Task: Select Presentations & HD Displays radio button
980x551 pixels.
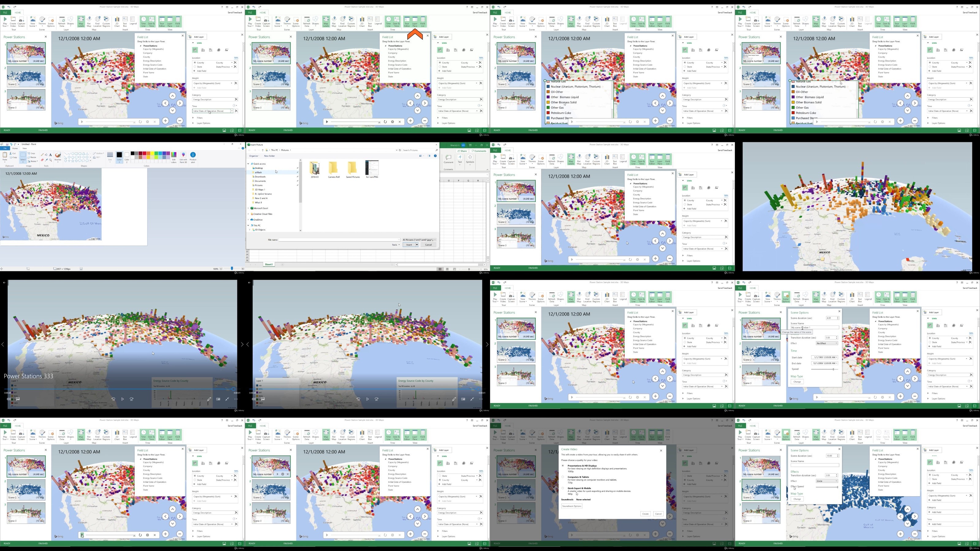Action: coord(563,466)
